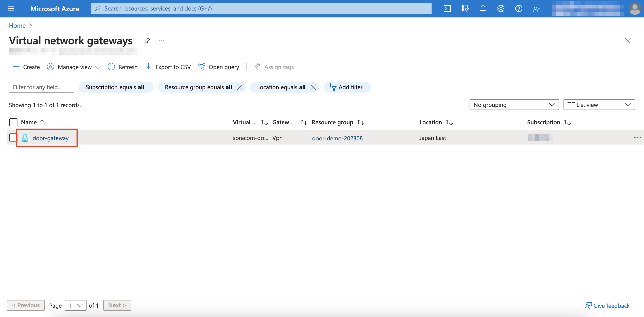Open Azure portal settings gear
644x317 pixels.
coord(500,8)
